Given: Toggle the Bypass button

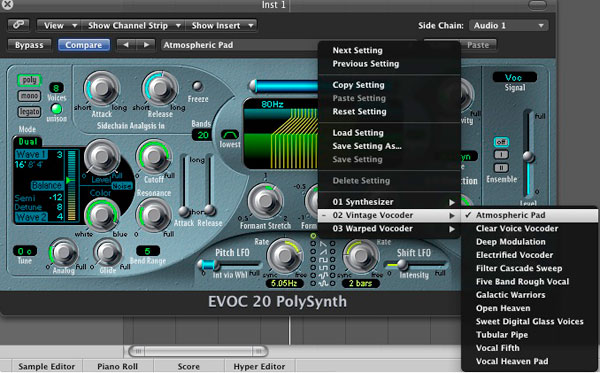Looking at the screenshot, I should click(x=29, y=45).
